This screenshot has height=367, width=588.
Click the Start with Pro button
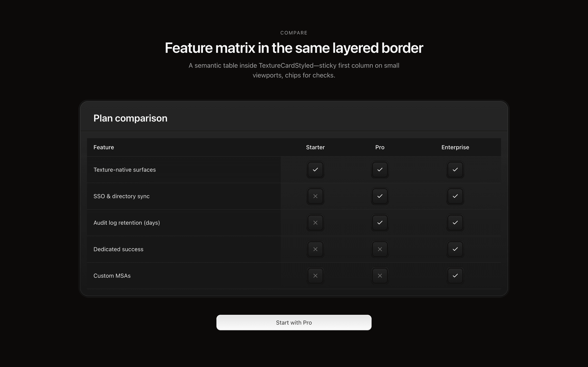(x=294, y=322)
